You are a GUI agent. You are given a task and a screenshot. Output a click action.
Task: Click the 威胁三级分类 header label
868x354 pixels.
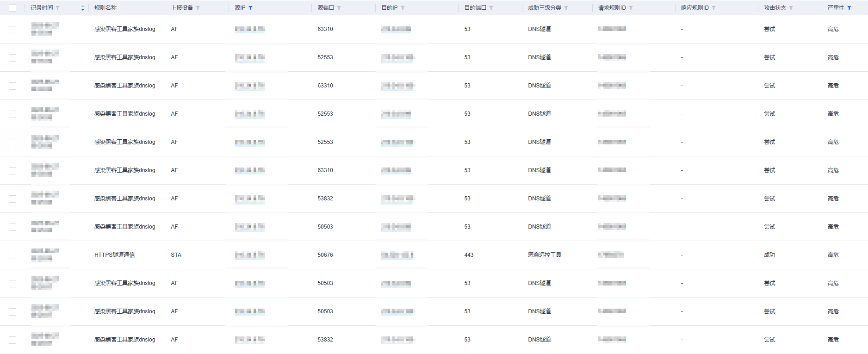[x=545, y=8]
